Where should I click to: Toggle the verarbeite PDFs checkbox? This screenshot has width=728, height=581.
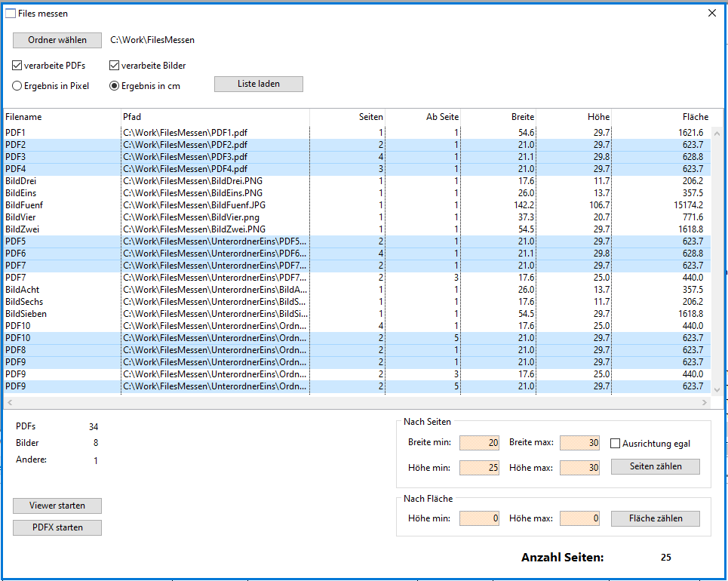pos(17,66)
